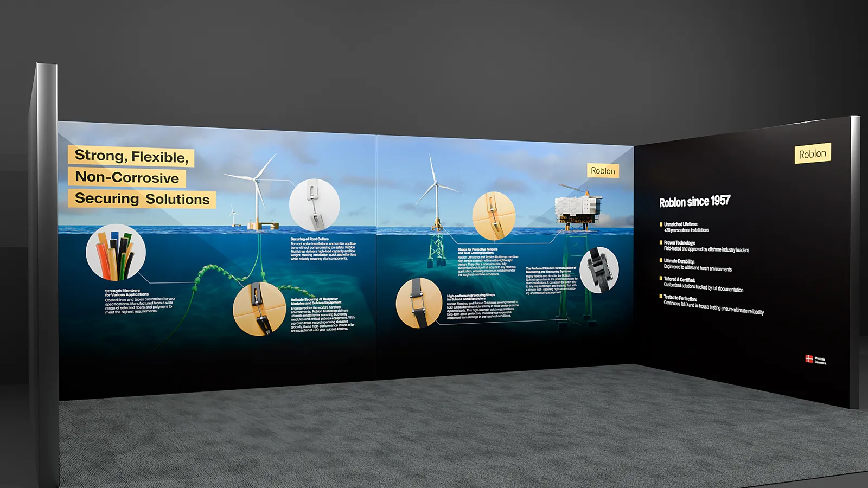Click the "Securing of Root Collars" caption
The image size is (868, 488).
(x=309, y=239)
